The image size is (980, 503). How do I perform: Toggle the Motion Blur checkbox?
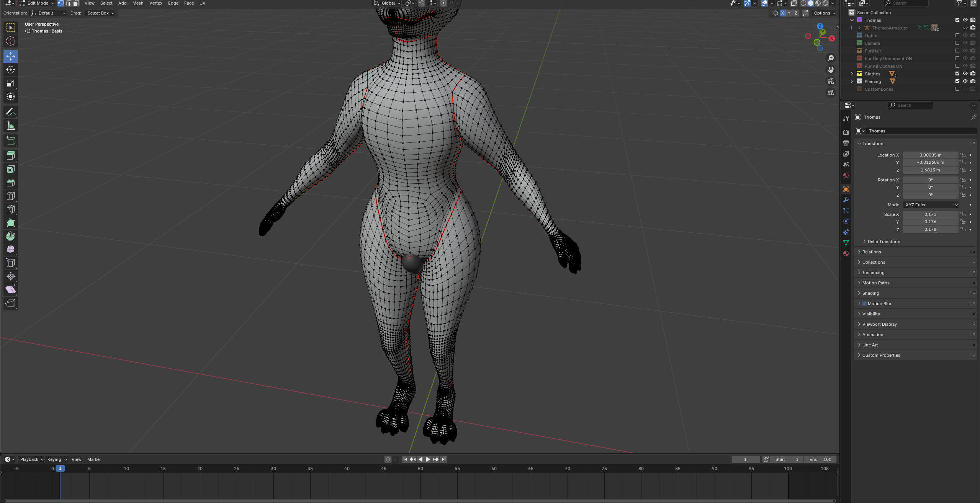(x=864, y=304)
